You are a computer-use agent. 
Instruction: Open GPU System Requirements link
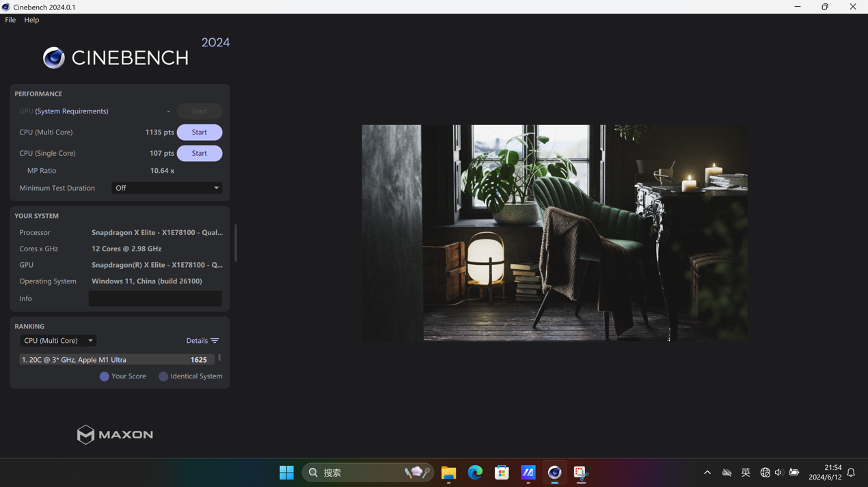pos(72,111)
